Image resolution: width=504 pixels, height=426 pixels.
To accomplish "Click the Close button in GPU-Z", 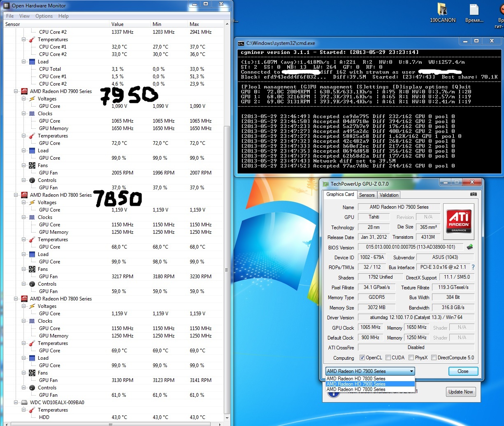I will point(463,371).
